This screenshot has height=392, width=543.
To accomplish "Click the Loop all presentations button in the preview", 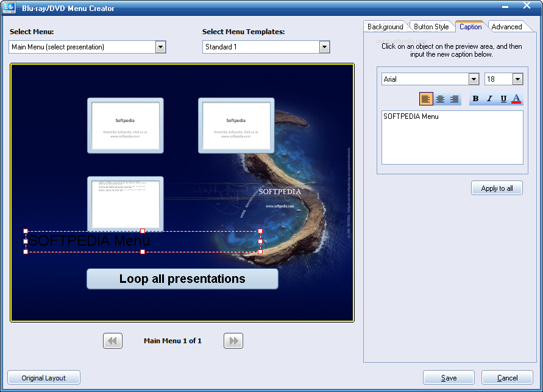I will [x=182, y=279].
